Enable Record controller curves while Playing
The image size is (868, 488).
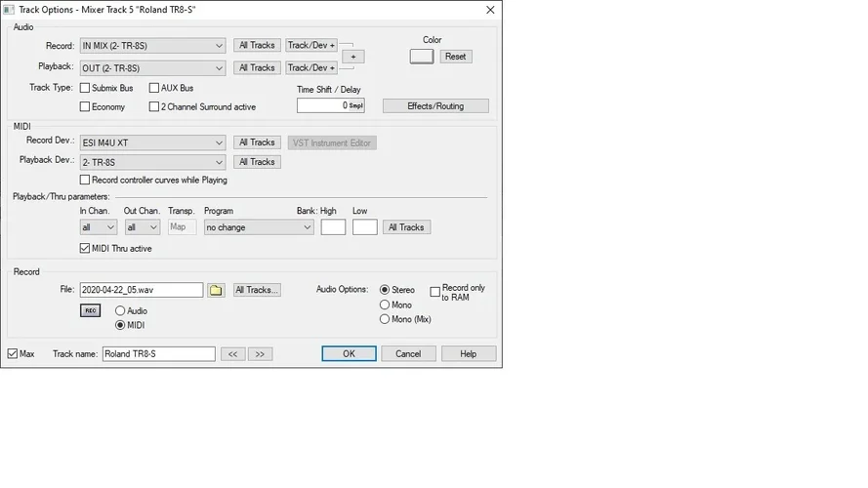[85, 180]
